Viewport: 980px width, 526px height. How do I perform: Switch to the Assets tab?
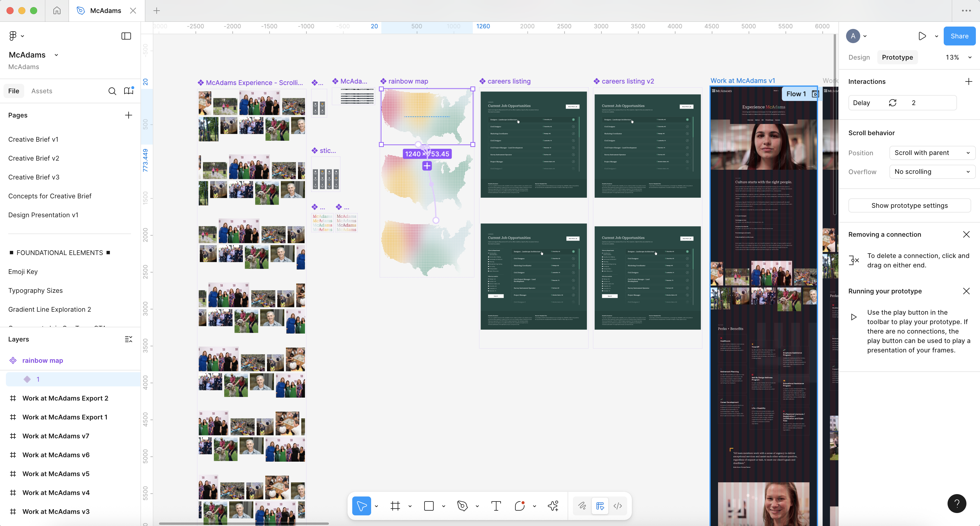(42, 91)
